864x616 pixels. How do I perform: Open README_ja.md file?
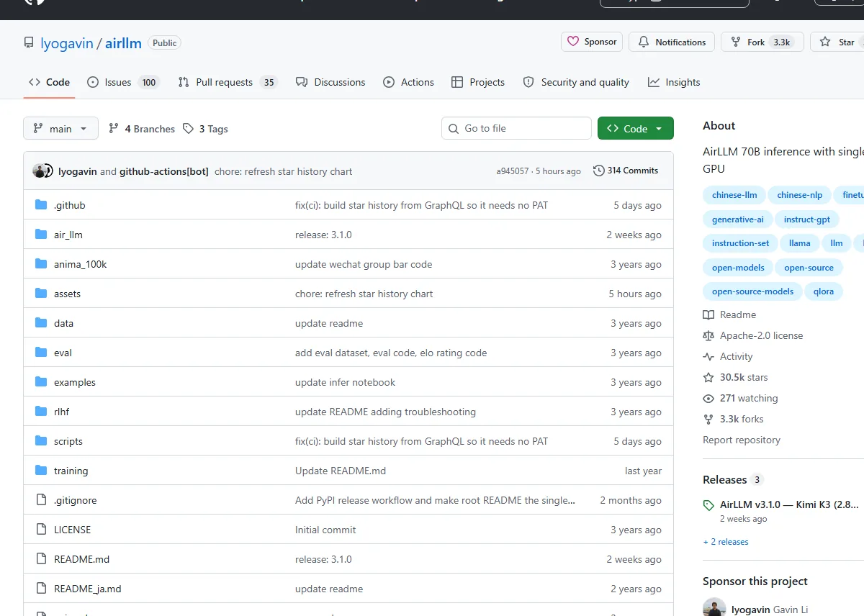(88, 589)
